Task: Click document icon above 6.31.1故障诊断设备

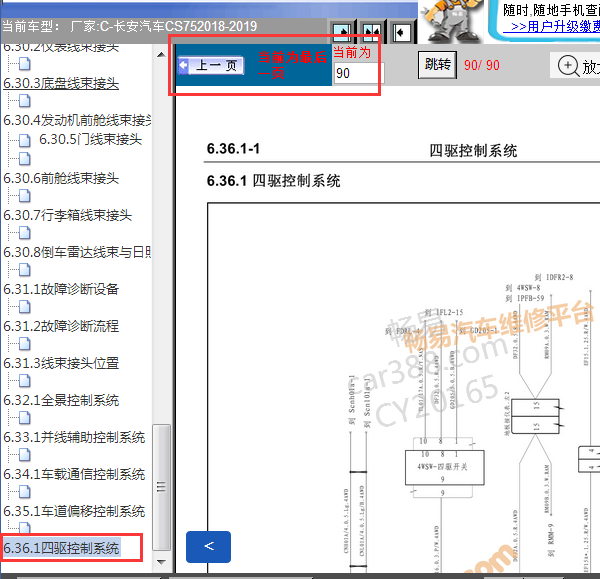Action: pos(25,270)
